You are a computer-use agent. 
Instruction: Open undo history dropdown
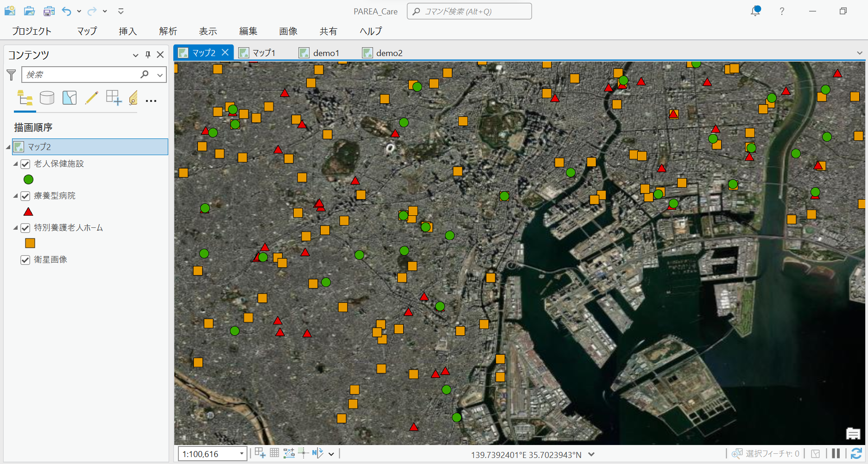79,11
